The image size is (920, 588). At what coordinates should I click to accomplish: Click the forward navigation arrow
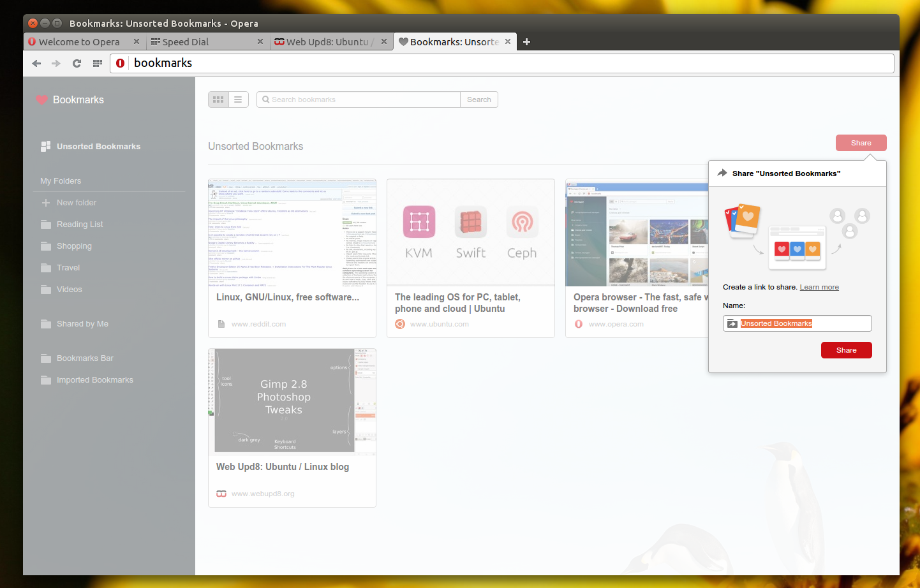[56, 63]
